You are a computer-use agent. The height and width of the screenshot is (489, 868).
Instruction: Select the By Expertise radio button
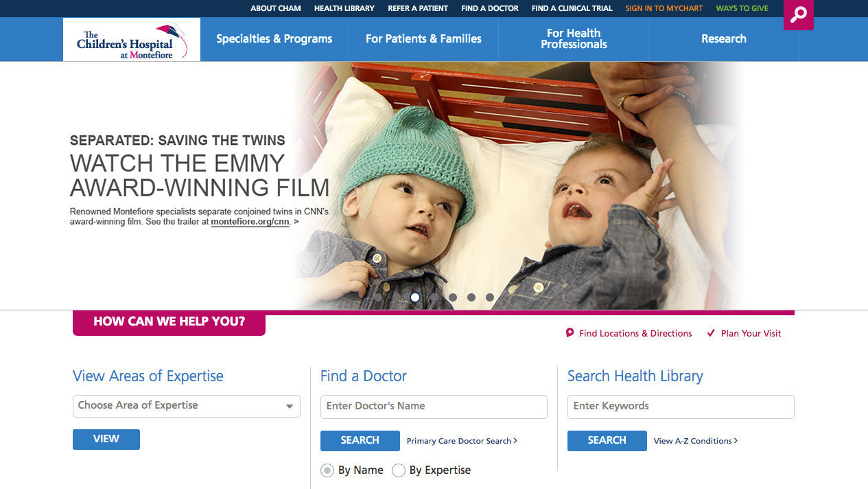(x=399, y=470)
